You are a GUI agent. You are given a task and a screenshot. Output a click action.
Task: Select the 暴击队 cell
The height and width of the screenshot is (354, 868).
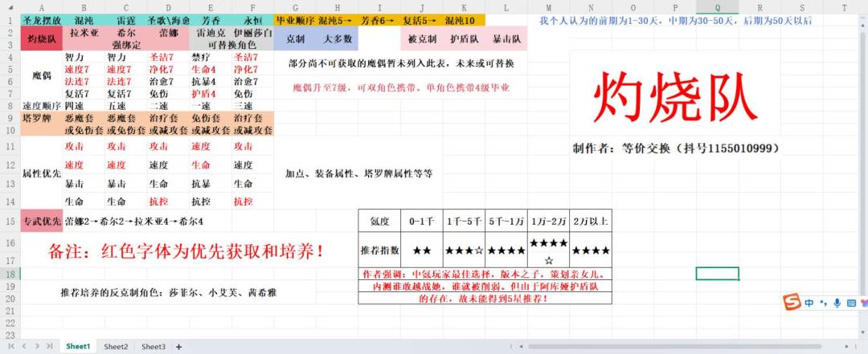coord(506,39)
